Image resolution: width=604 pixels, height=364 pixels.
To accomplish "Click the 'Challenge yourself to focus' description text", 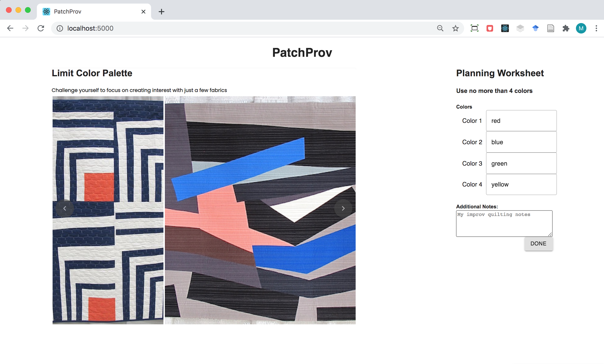I will pyautogui.click(x=139, y=90).
